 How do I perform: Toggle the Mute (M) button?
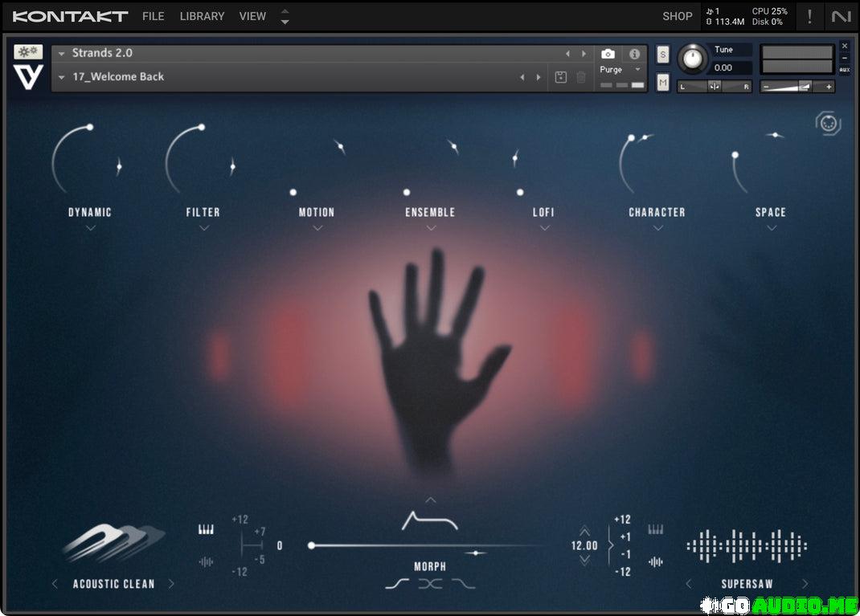[x=662, y=82]
